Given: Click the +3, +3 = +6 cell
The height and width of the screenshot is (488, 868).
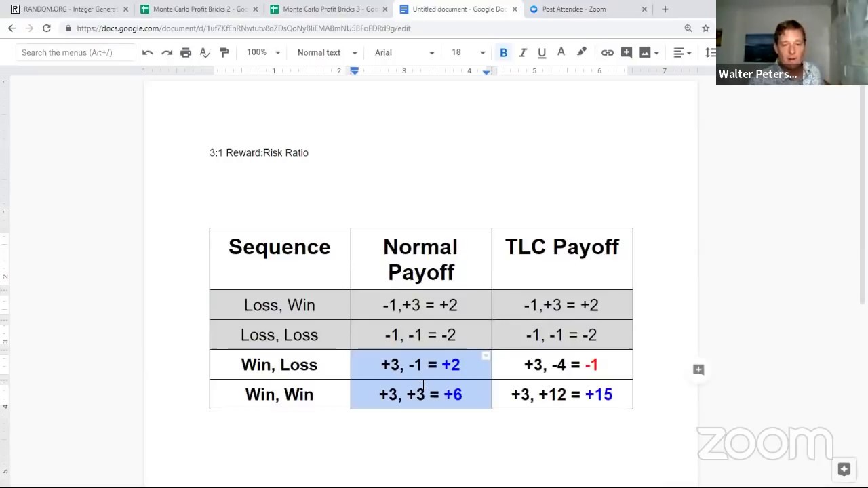Looking at the screenshot, I should 421,394.
